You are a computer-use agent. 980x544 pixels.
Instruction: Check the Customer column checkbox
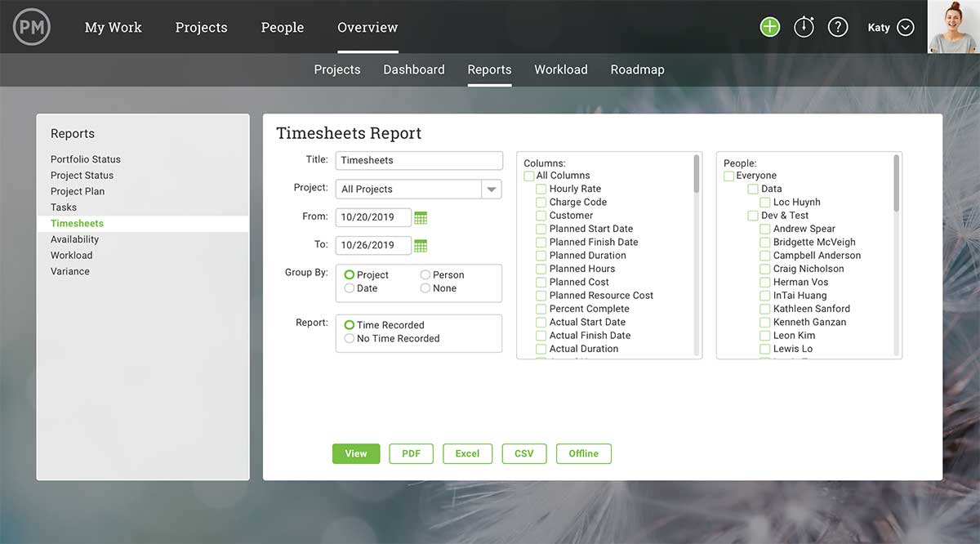click(x=541, y=216)
